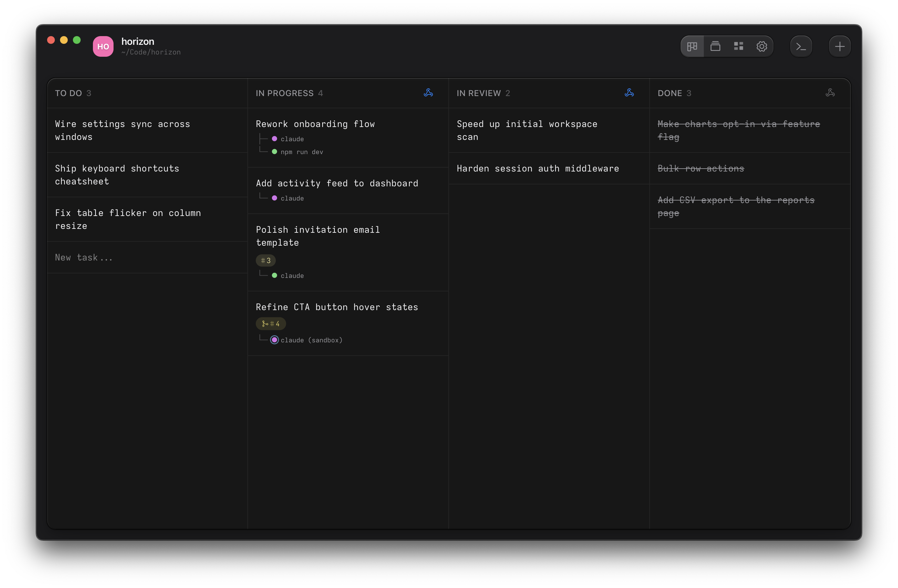Switch to the stacked cards view icon
The width and height of the screenshot is (898, 588).
715,46
